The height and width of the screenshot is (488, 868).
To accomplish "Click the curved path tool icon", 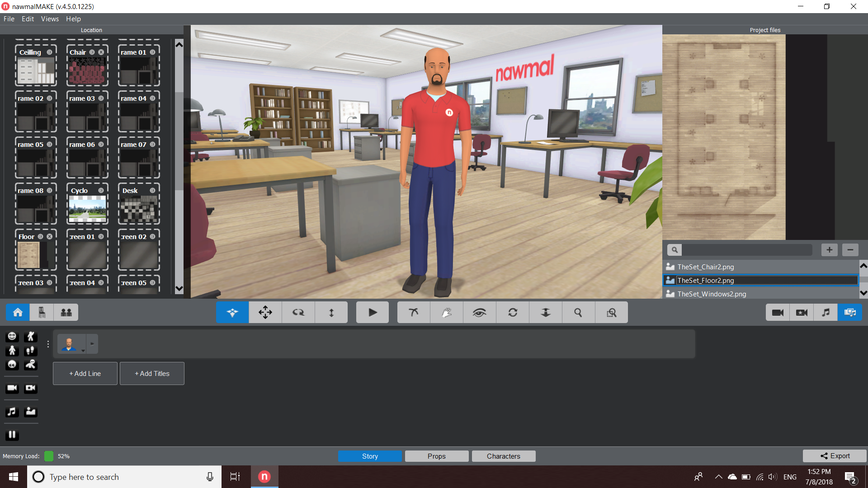I will tap(414, 312).
